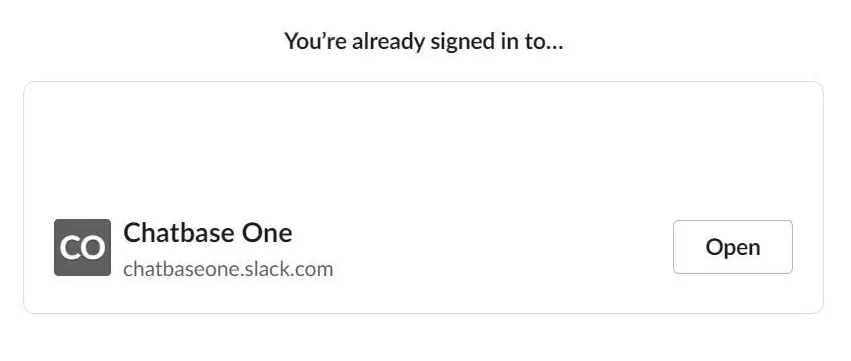Click the CO workspace avatar icon
This screenshot has height=361, width=851.
[x=82, y=248]
